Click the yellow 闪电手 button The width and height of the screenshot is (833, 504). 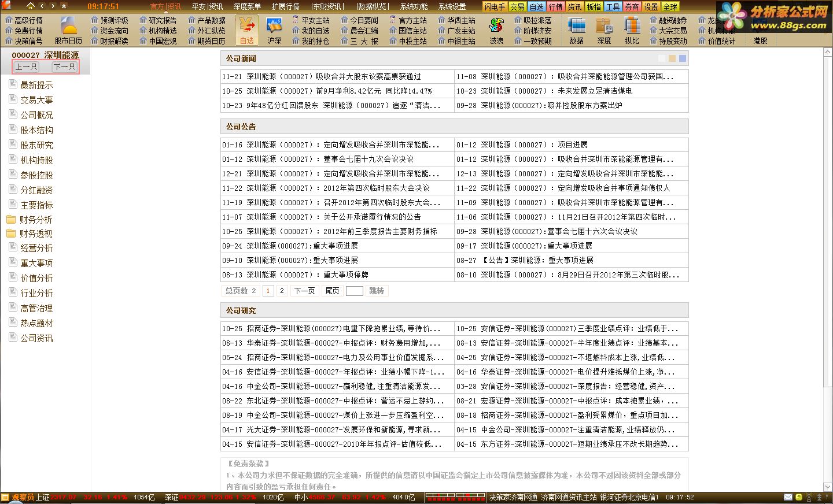coord(495,6)
